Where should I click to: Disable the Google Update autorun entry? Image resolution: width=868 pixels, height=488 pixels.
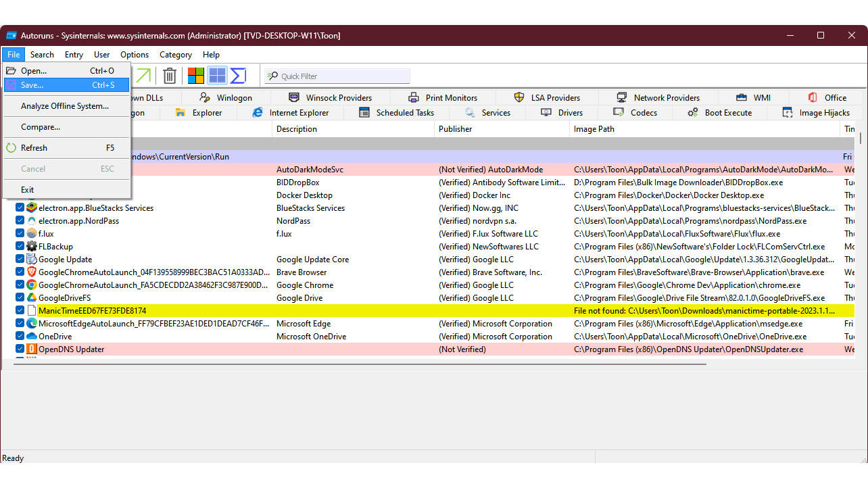click(20, 260)
